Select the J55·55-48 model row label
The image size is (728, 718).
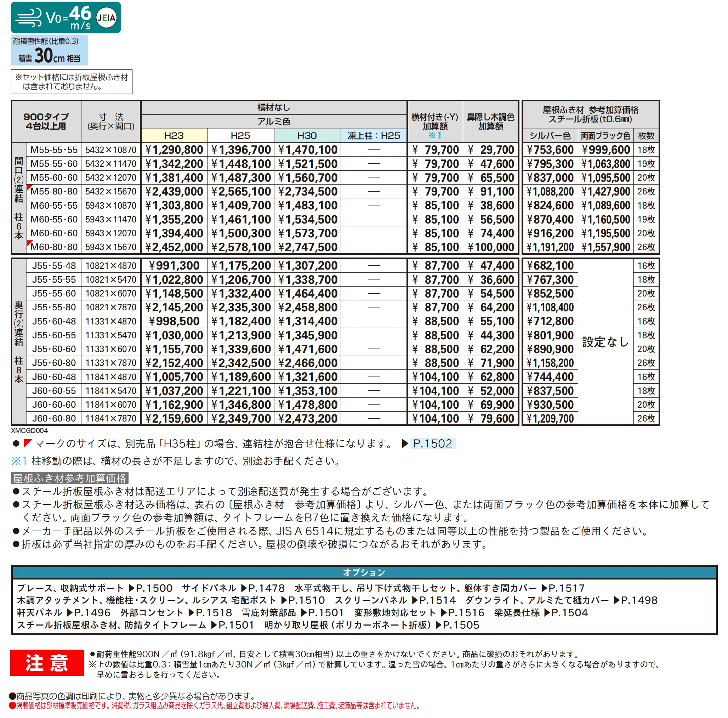click(54, 266)
